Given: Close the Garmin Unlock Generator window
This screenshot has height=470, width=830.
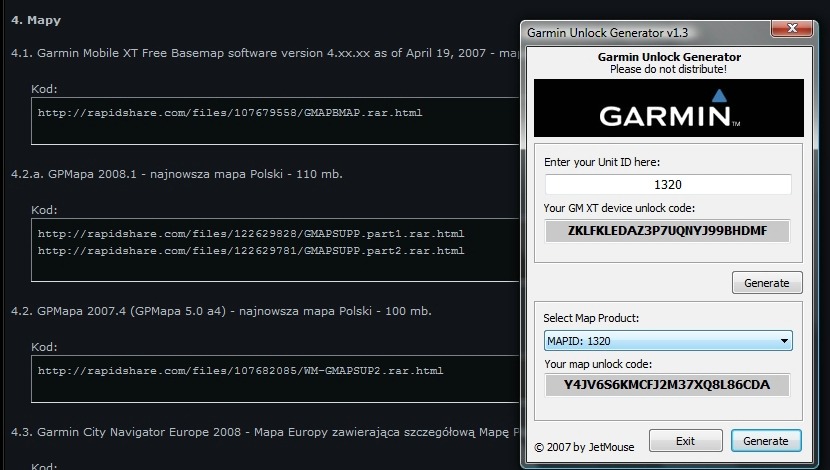Looking at the screenshot, I should point(792,28).
